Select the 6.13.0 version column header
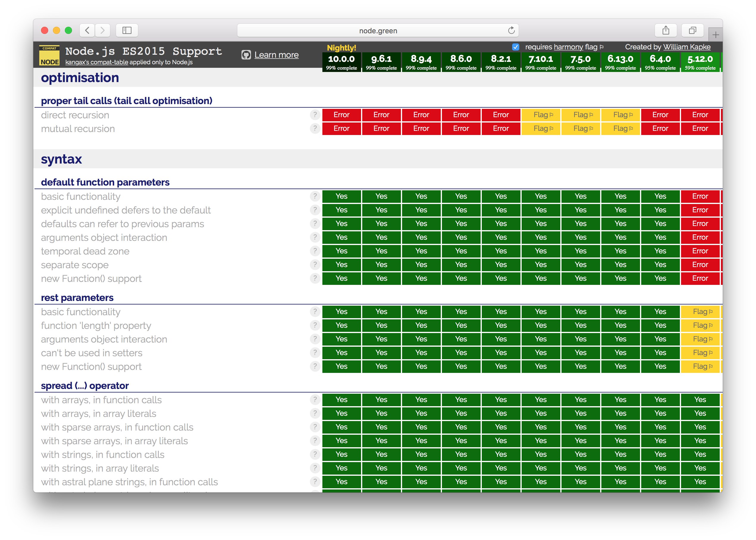This screenshot has width=756, height=540. [620, 62]
